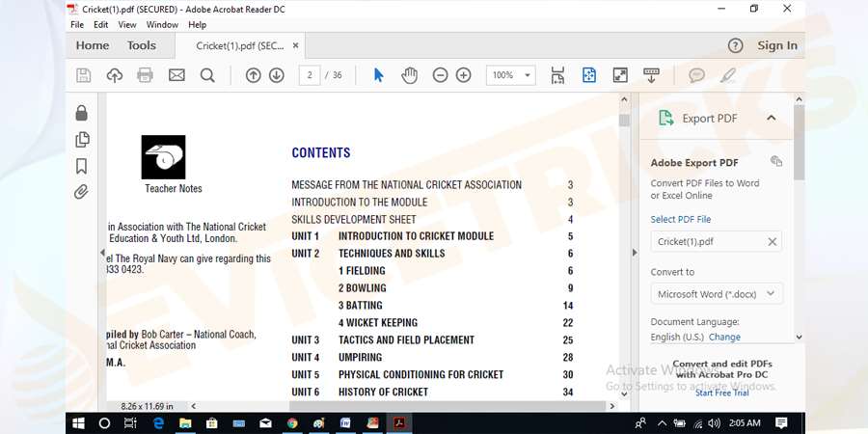The width and height of the screenshot is (868, 434).
Task: Click the 8.26 x 11.69 in page size
Action: 147,406
